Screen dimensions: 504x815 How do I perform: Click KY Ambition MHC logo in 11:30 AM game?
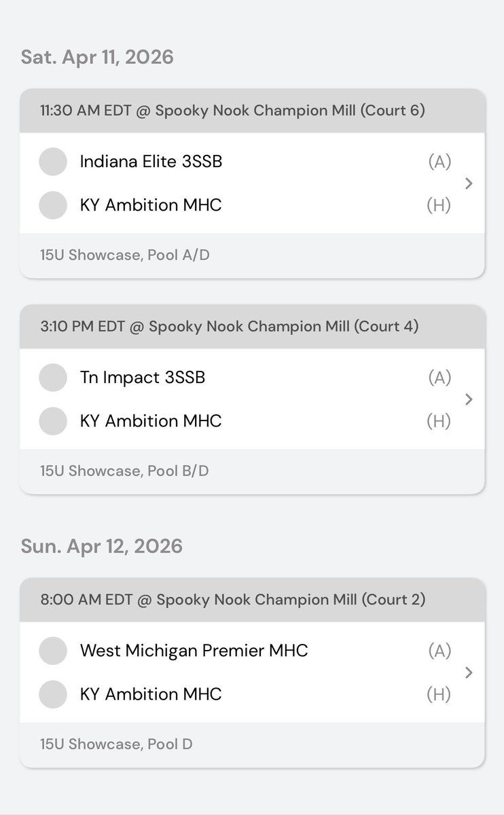pos(53,205)
